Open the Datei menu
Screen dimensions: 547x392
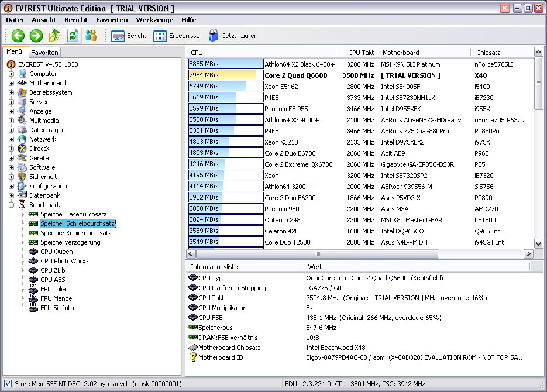click(x=15, y=20)
